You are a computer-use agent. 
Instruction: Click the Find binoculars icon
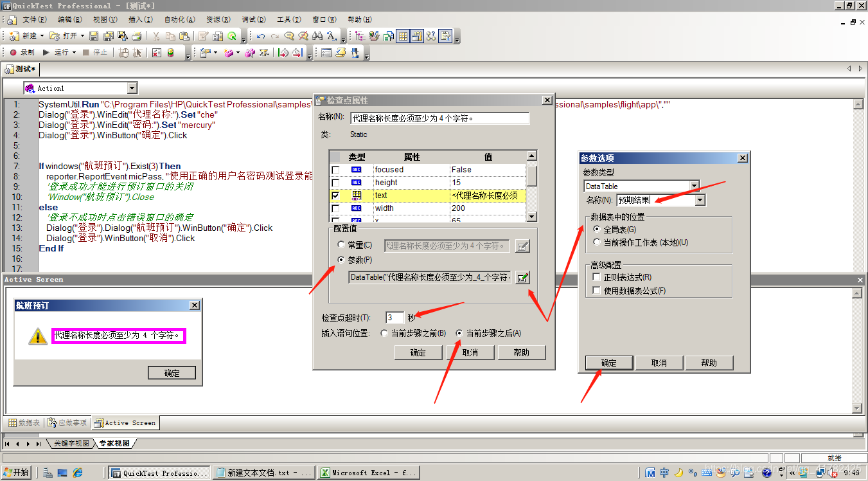317,36
